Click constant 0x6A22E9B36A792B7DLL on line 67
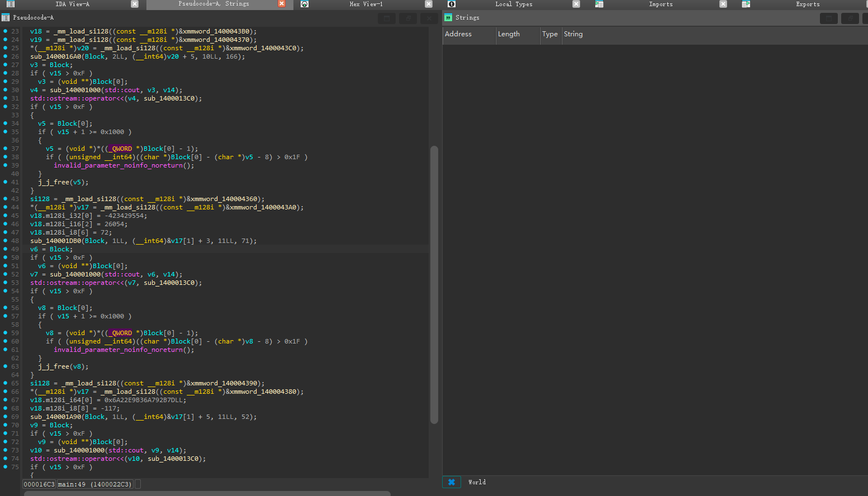Screen dimensions: 868x496 click(144, 400)
